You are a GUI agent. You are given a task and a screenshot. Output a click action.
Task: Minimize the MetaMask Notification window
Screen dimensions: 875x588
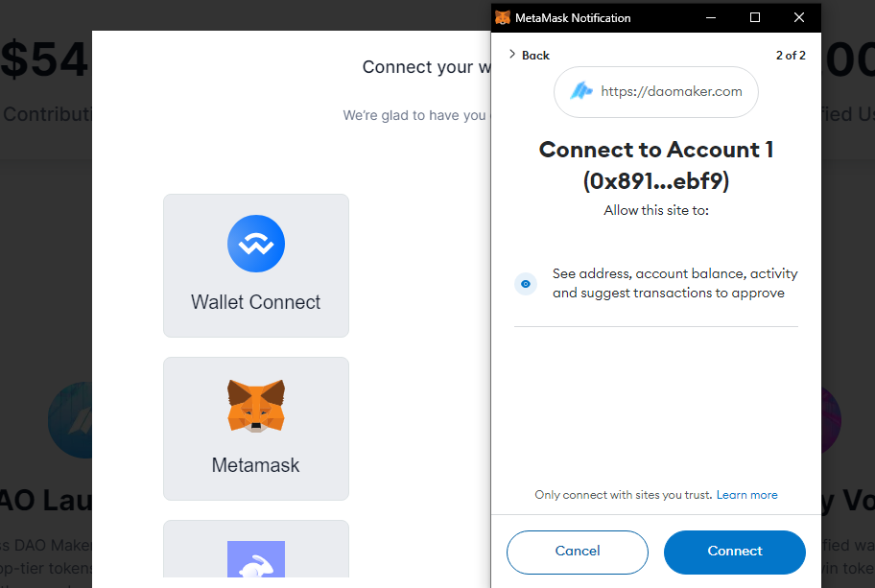[711, 17]
